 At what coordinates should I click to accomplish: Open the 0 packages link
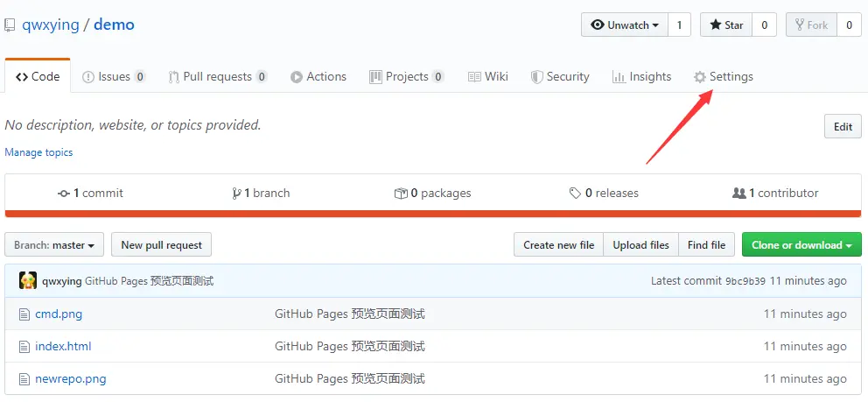(432, 194)
